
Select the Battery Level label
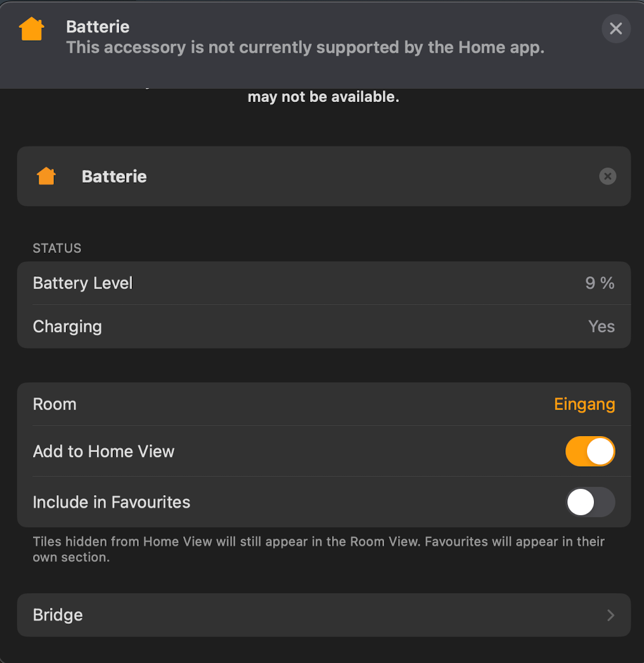pyautogui.click(x=82, y=283)
